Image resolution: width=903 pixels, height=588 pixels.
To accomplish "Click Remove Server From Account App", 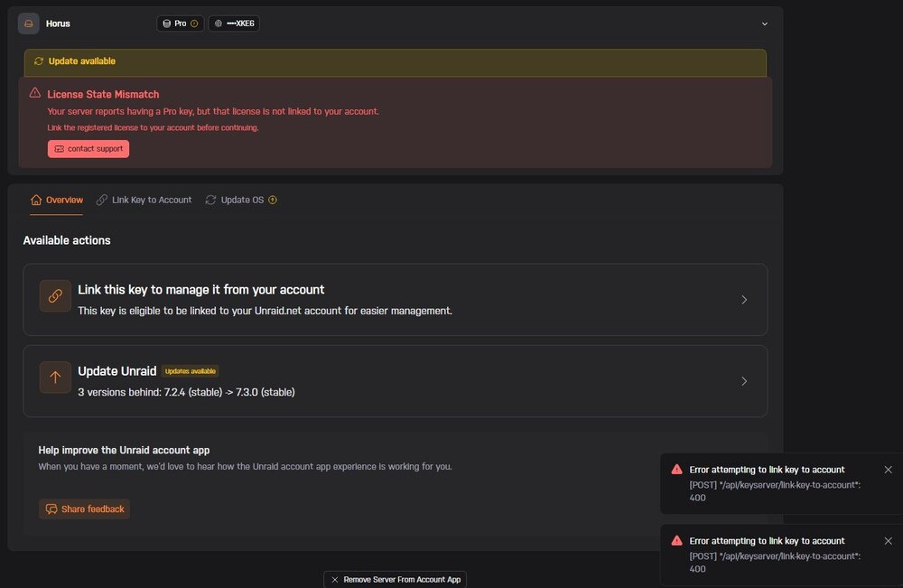I will 396,579.
